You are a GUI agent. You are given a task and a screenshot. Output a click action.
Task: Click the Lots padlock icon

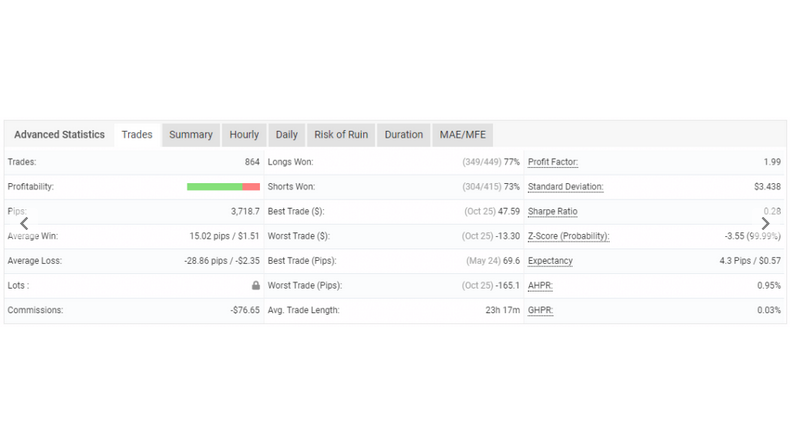(x=256, y=285)
